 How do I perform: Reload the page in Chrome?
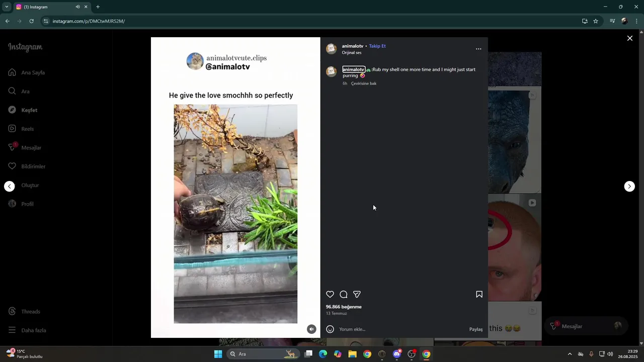[x=31, y=21]
